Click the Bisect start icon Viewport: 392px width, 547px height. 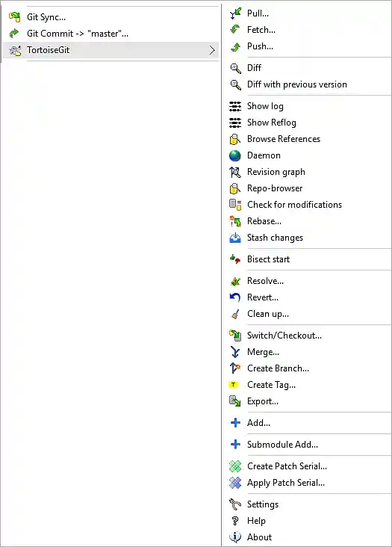(x=235, y=259)
